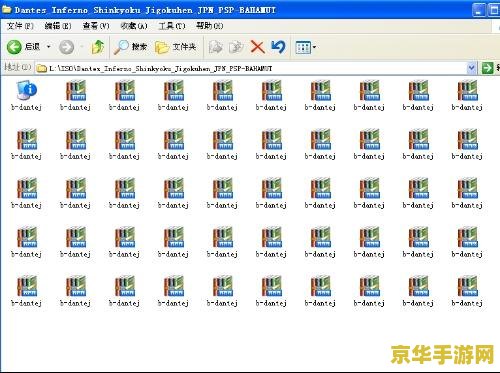Click the Views toolbar icon
The height and width of the screenshot is (373, 500).
tap(303, 47)
